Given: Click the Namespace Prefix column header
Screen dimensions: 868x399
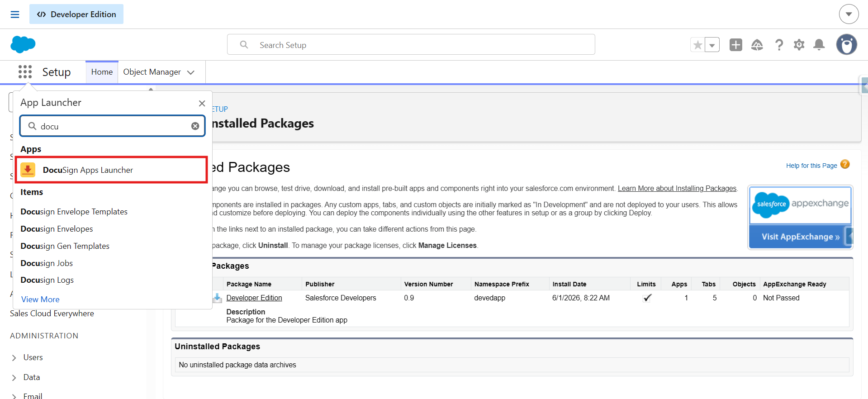Looking at the screenshot, I should [502, 284].
